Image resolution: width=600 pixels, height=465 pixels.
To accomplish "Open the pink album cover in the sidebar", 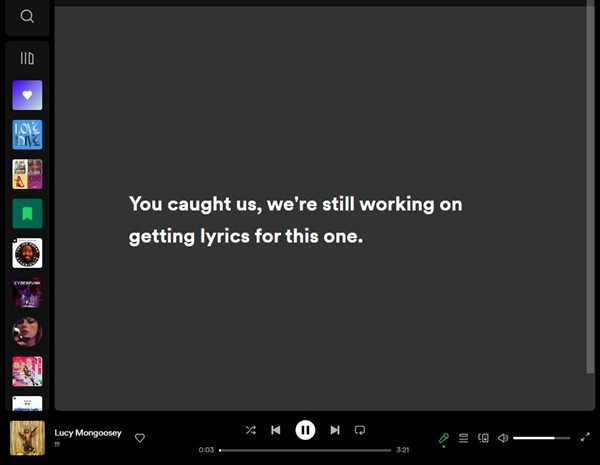I will click(x=27, y=372).
